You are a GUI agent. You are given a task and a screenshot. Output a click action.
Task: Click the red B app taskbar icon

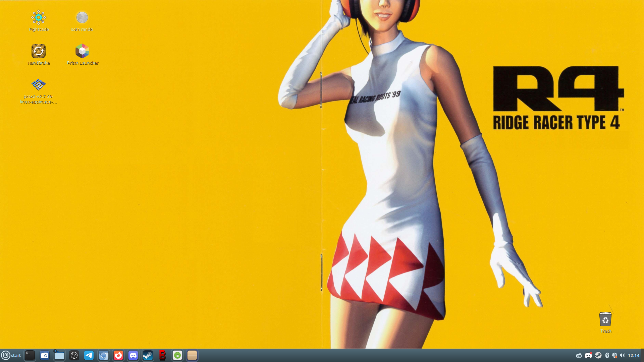click(x=163, y=355)
